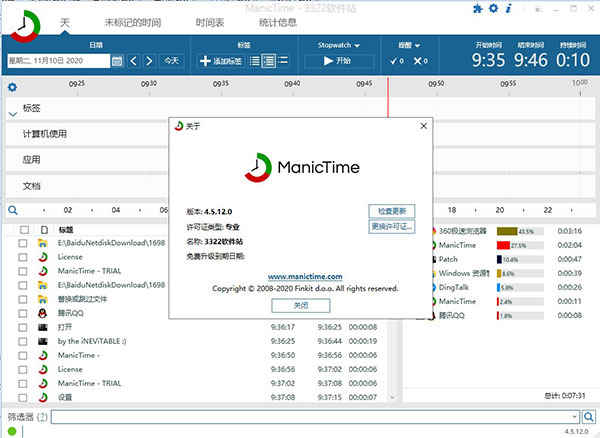The image size is (600, 438).
Task: Open settings gear icon in title bar
Action: tap(494, 8)
